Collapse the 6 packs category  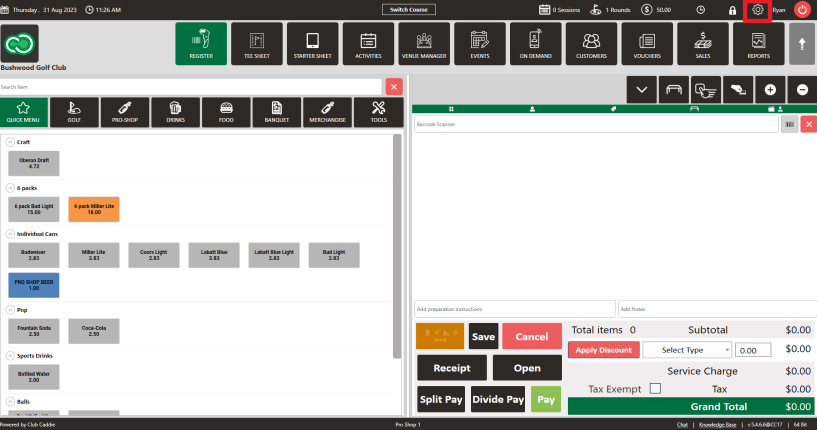pos(10,188)
